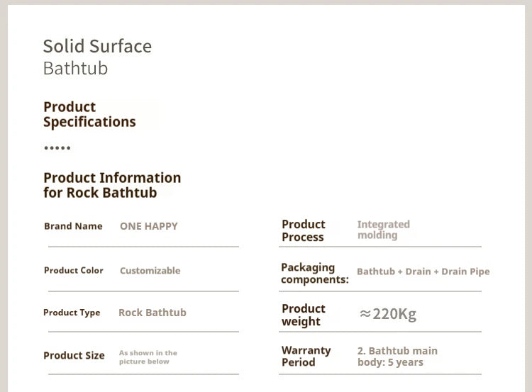Select the 'Warranty Period' label
Viewport: 532px width, 392px height.
[306, 356]
